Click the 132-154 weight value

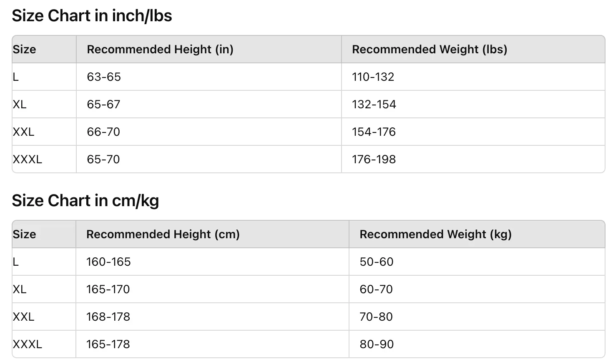(x=374, y=105)
